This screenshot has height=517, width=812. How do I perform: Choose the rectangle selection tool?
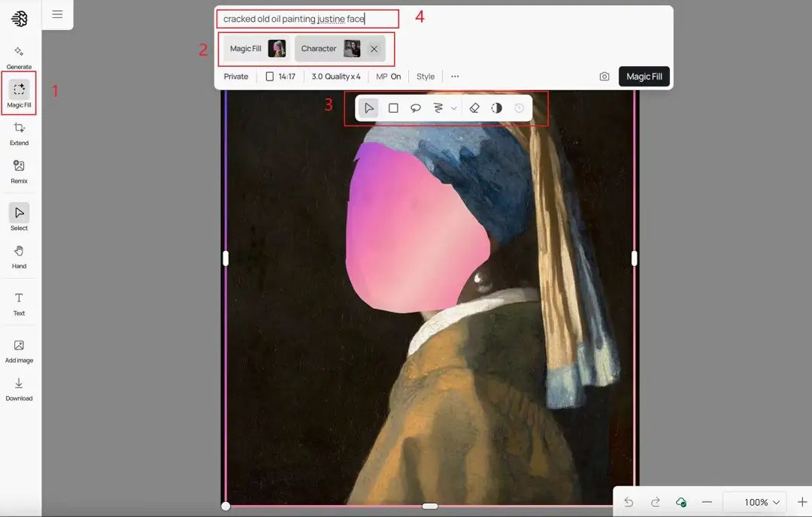[393, 108]
